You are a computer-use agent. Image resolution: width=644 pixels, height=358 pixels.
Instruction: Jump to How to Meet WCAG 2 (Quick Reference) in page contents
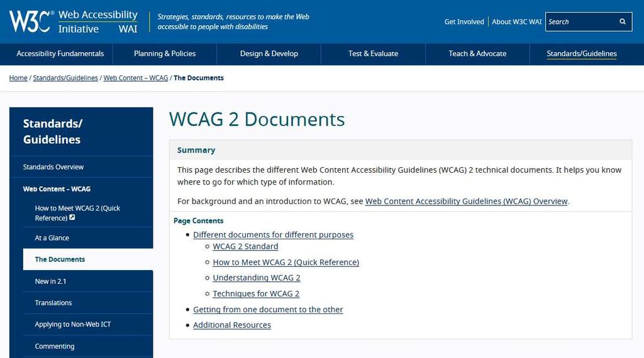click(x=286, y=263)
